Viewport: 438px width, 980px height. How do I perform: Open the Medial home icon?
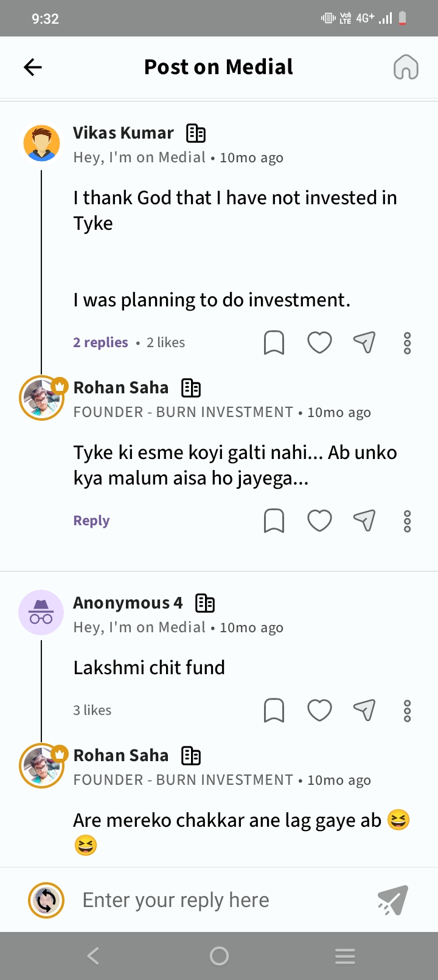406,67
